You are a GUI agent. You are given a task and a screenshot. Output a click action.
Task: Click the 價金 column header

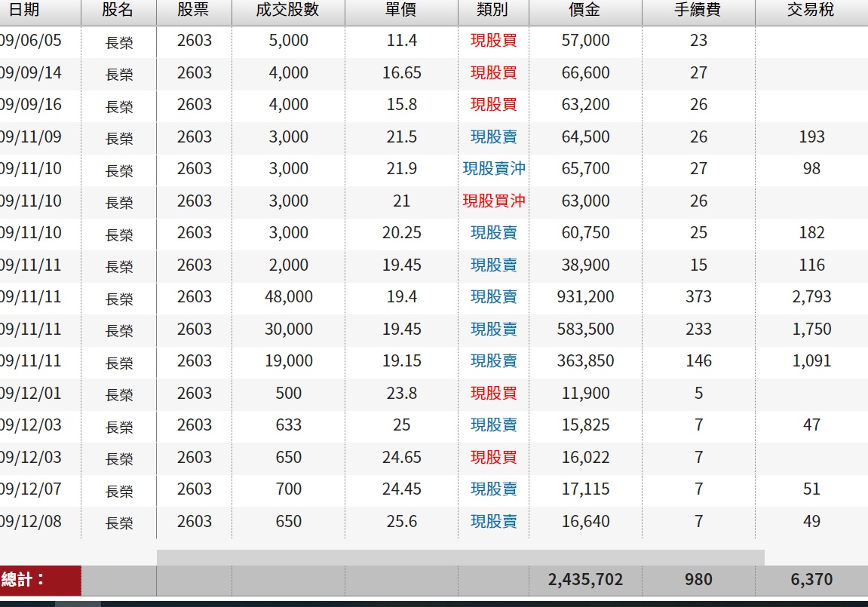pos(585,9)
